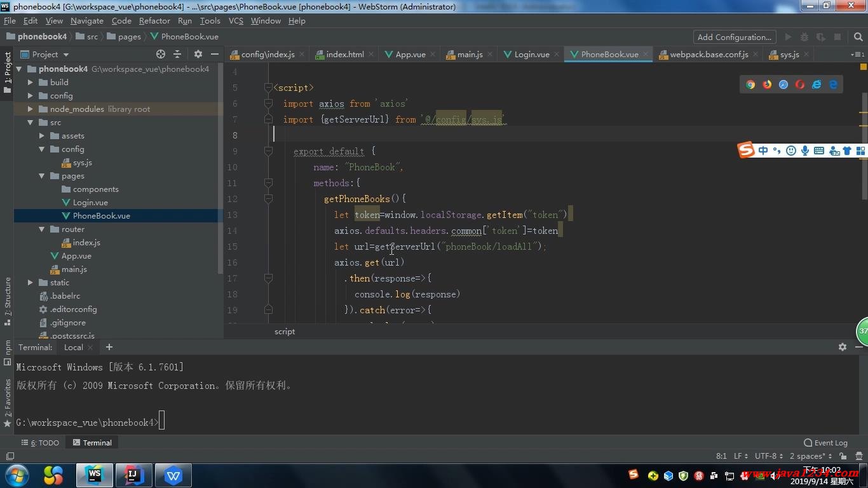868x488 pixels.
Task: Click the Sogou input method logo
Action: click(746, 150)
